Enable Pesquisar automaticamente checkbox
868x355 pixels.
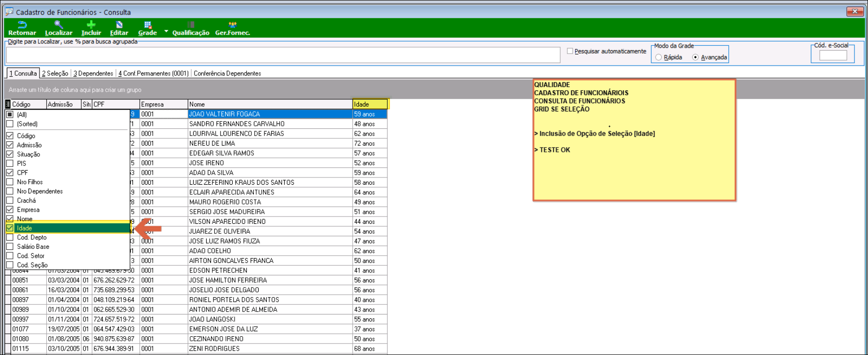point(570,51)
